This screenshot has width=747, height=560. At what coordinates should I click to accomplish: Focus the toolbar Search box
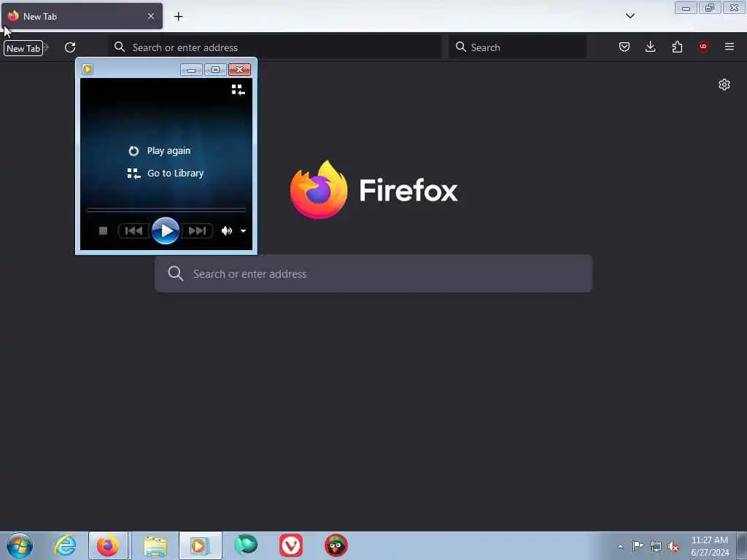pyautogui.click(x=517, y=47)
